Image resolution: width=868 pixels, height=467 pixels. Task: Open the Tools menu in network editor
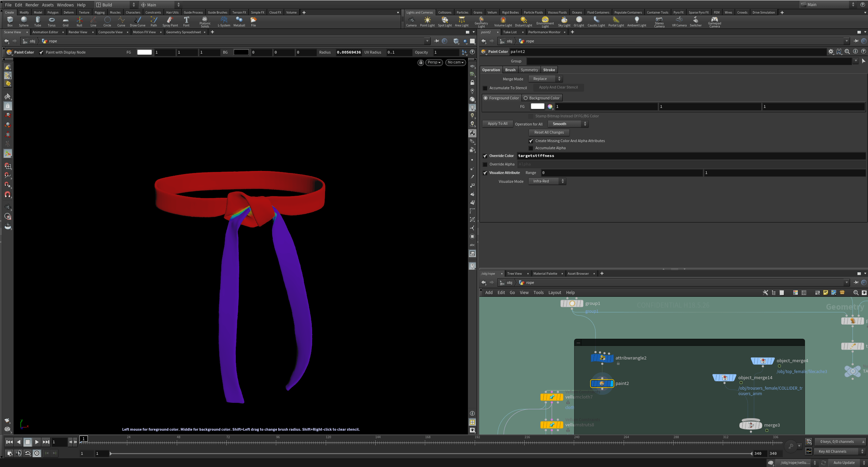coord(538,292)
